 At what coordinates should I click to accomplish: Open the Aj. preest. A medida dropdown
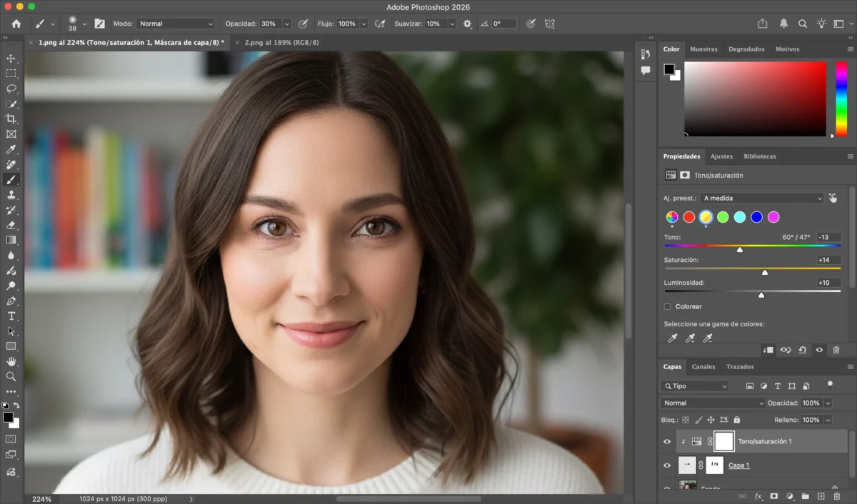click(762, 198)
